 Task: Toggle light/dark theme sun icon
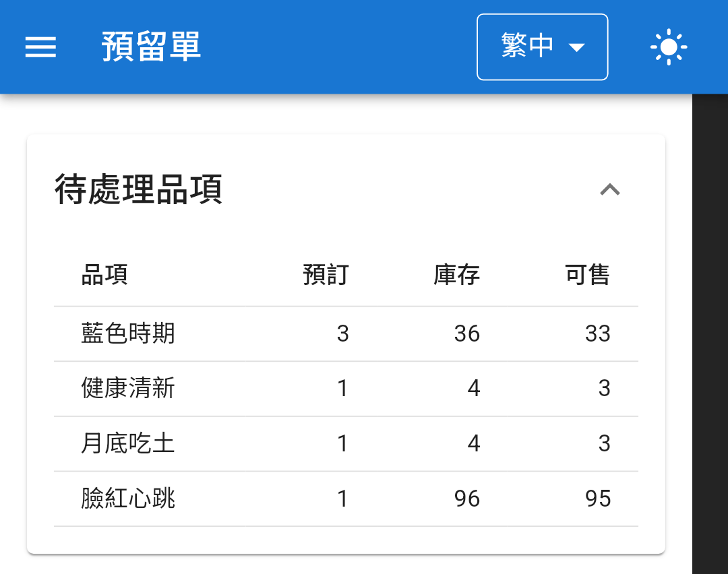pyautogui.click(x=668, y=47)
